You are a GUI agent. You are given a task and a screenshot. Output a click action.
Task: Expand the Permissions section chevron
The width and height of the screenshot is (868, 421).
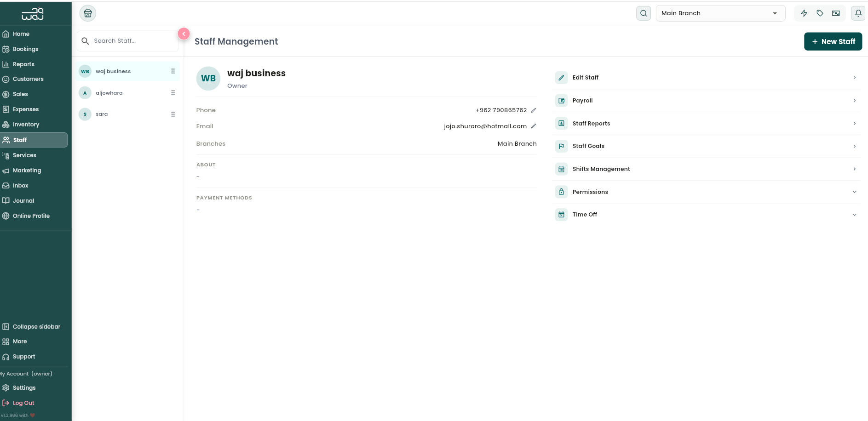pyautogui.click(x=855, y=192)
